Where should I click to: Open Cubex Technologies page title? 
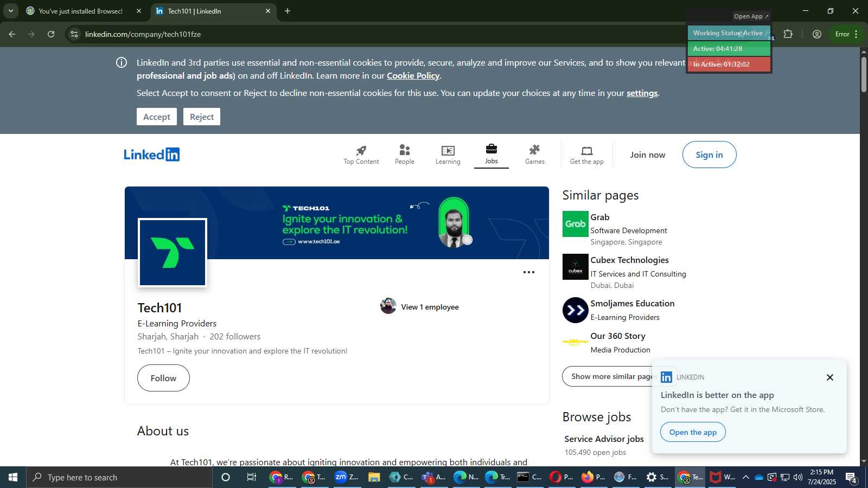(629, 260)
